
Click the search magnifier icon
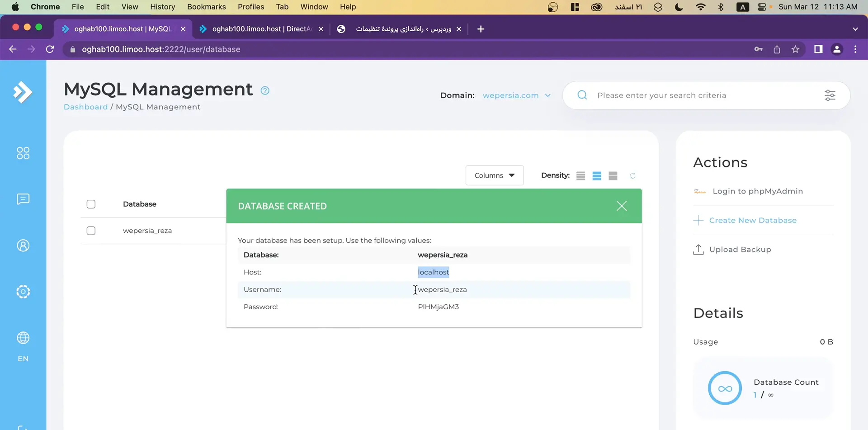click(582, 95)
